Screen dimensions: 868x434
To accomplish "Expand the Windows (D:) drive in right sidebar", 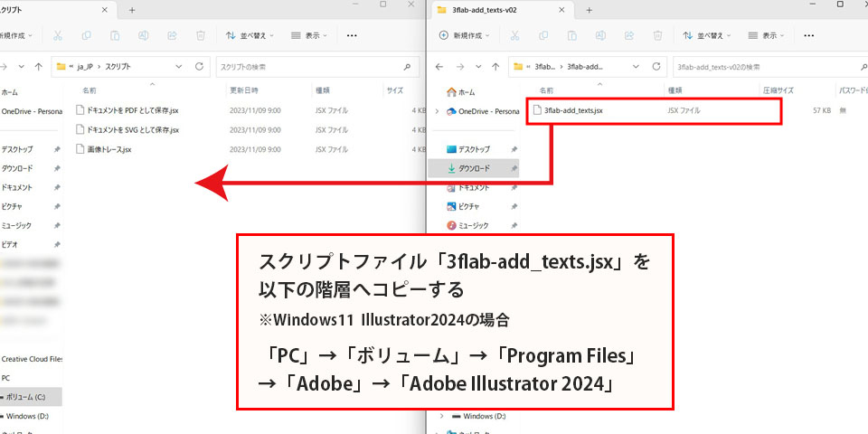I will click(442, 416).
